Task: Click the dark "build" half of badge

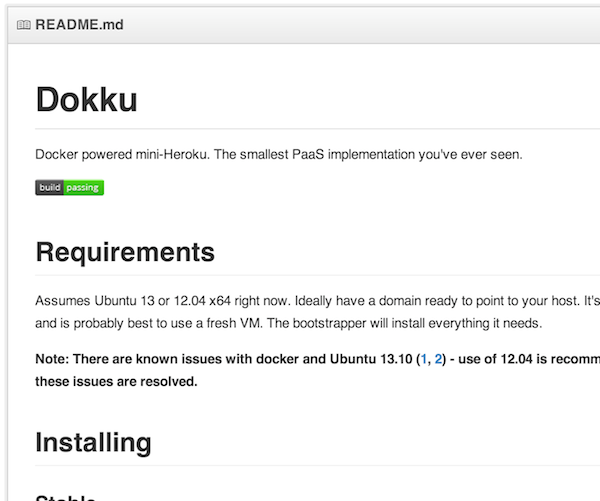Action: (50, 187)
